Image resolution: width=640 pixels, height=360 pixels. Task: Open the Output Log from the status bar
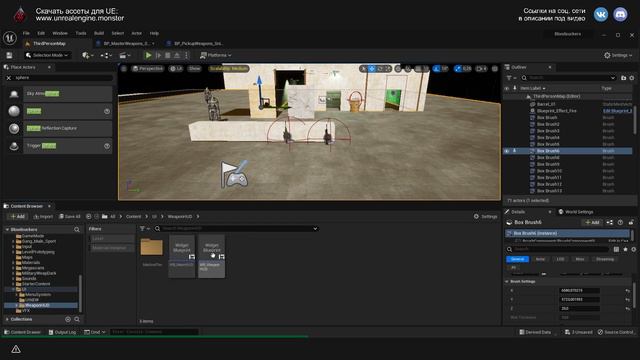[x=62, y=332]
